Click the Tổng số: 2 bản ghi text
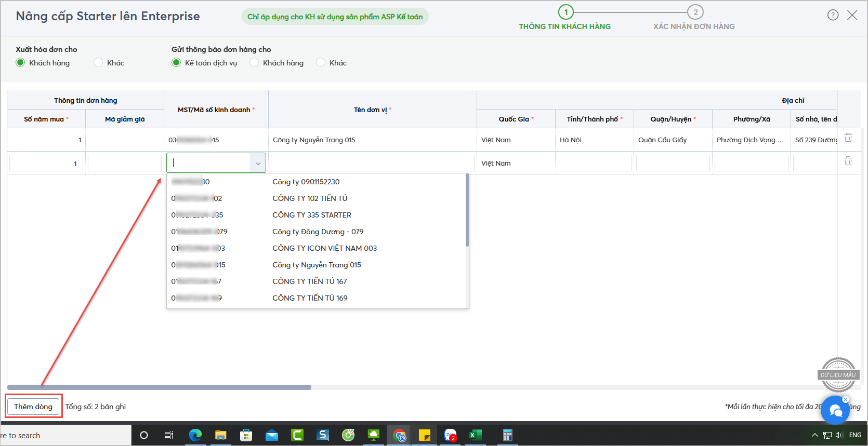The width and height of the screenshot is (868, 446). tap(96, 407)
